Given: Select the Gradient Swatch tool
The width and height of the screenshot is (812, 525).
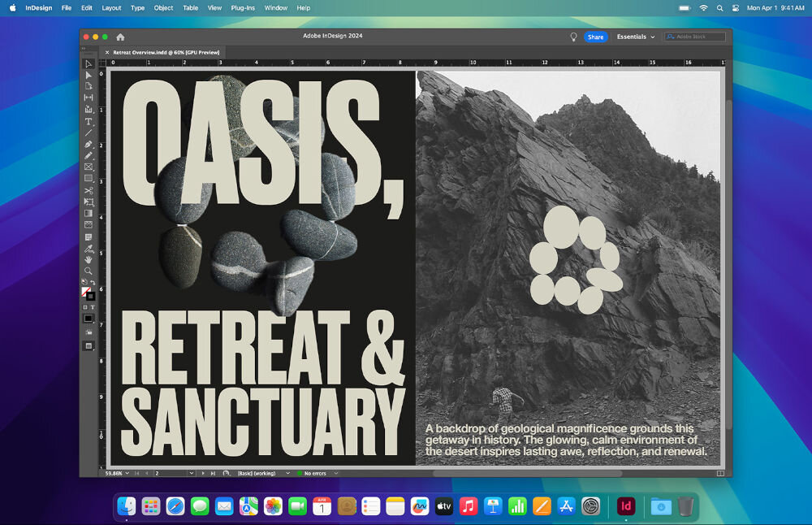Looking at the screenshot, I should (89, 212).
